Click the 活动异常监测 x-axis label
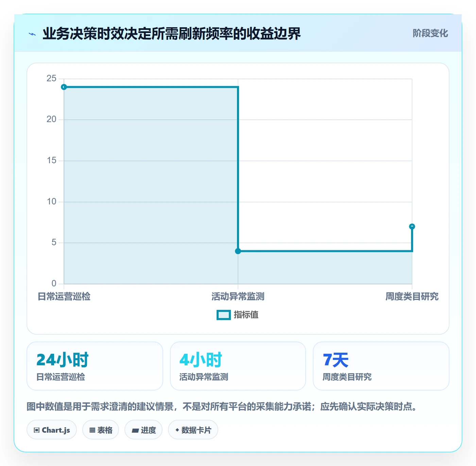 tap(238, 297)
